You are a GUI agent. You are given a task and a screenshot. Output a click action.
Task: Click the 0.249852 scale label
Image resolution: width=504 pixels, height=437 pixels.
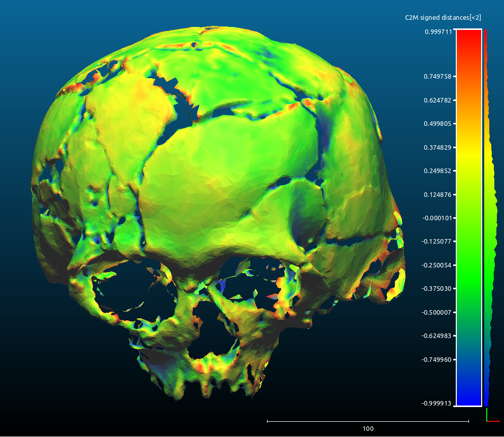pos(438,171)
